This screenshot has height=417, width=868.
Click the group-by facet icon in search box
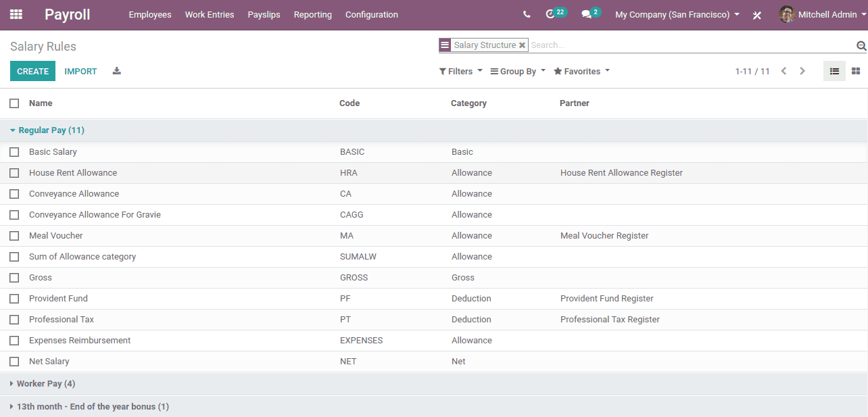[x=445, y=45]
